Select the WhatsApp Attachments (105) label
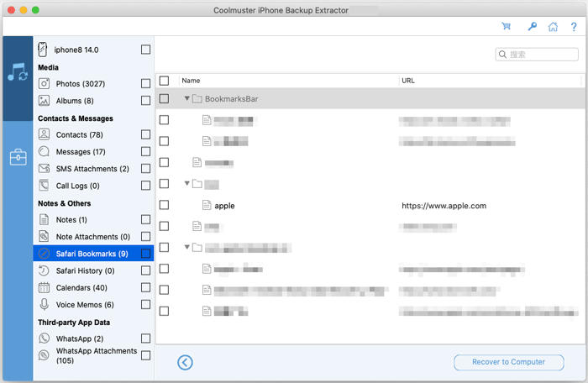The image size is (588, 383). [97, 355]
